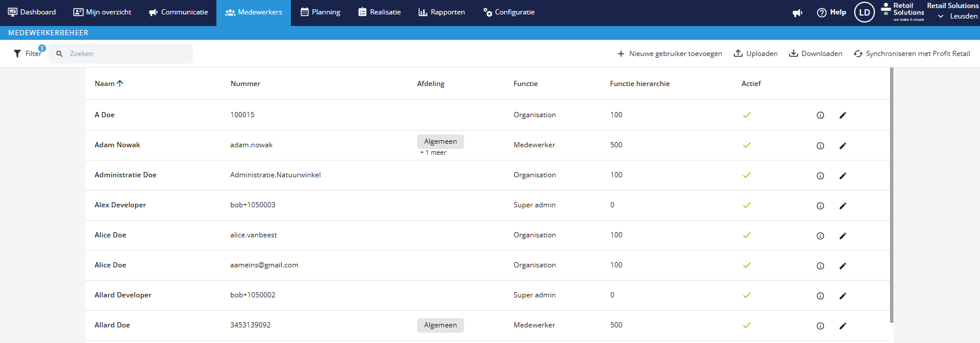Click Algemeen tag in Adam Nowak row

[x=440, y=141]
